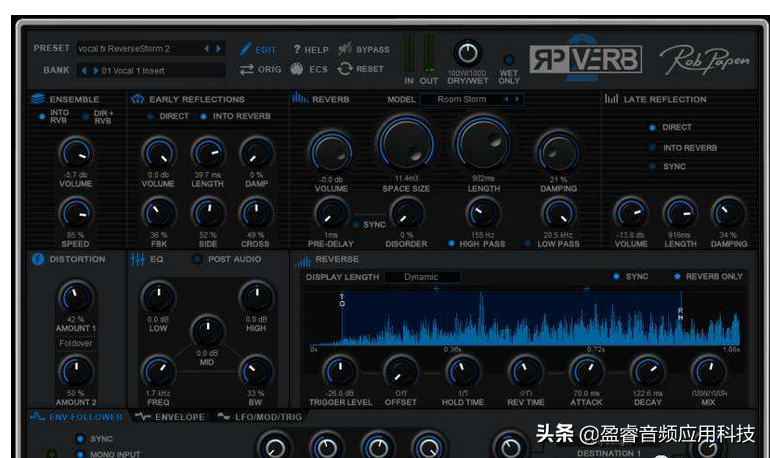Open the DISPLAY LENGTH Dynamic dropdown
The width and height of the screenshot is (770, 458).
pos(422,277)
